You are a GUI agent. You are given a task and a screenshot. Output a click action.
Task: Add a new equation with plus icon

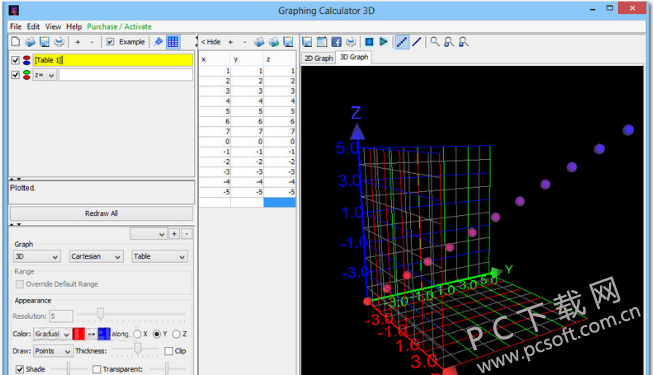pos(77,42)
